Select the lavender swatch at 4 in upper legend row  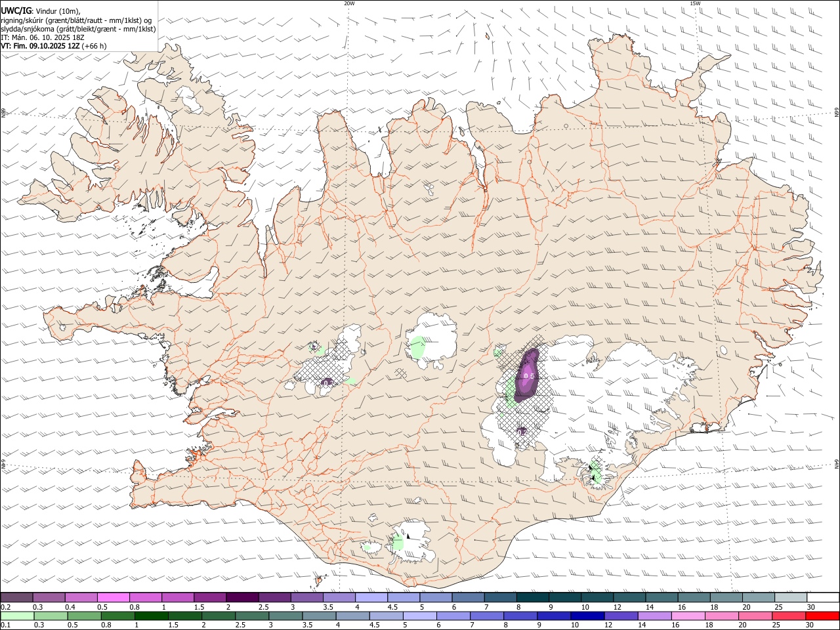coord(371,597)
